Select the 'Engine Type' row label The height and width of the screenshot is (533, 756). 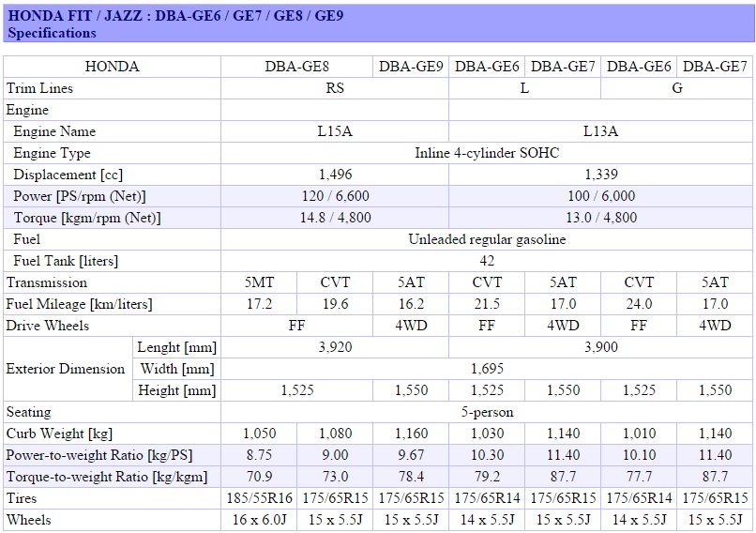click(x=53, y=153)
